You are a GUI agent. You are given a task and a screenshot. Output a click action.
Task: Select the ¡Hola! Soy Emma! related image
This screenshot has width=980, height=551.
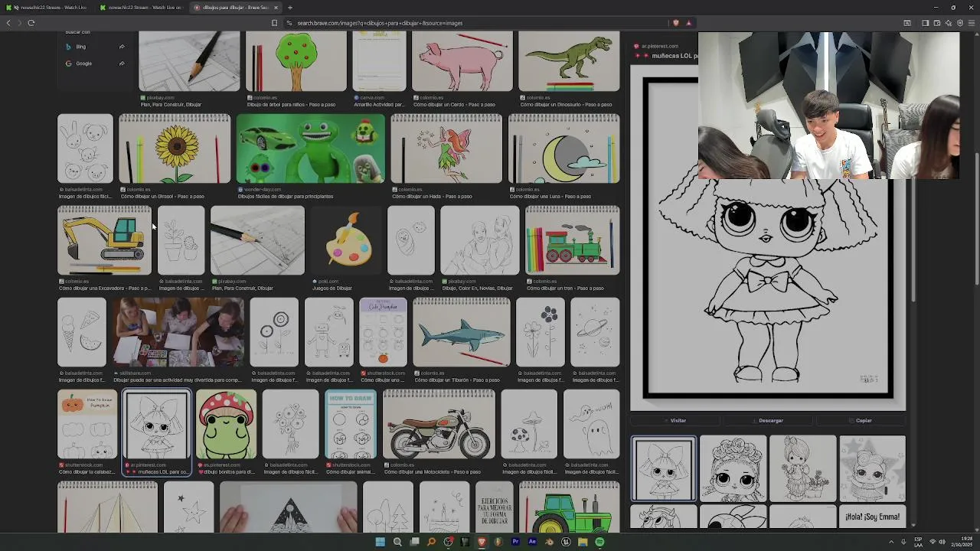coord(872,517)
